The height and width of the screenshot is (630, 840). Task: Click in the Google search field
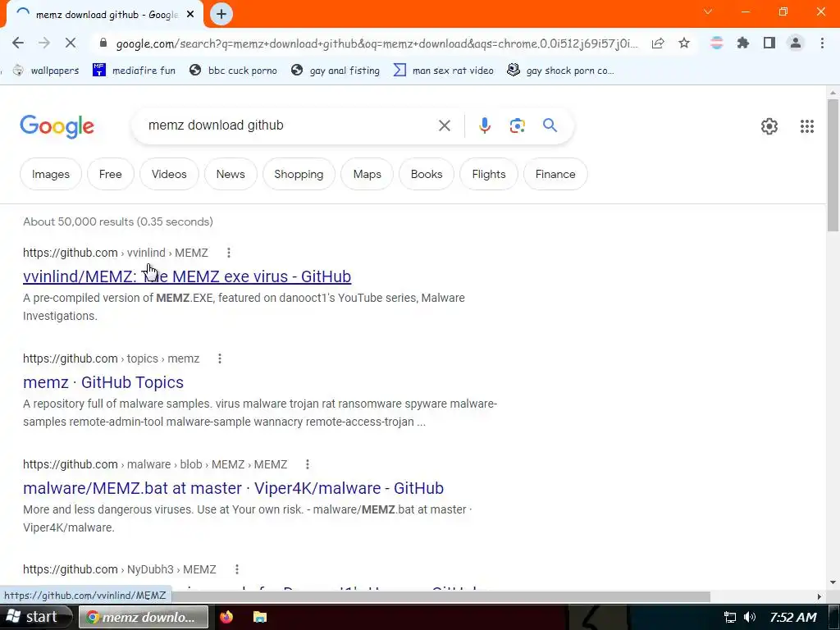tap(288, 126)
